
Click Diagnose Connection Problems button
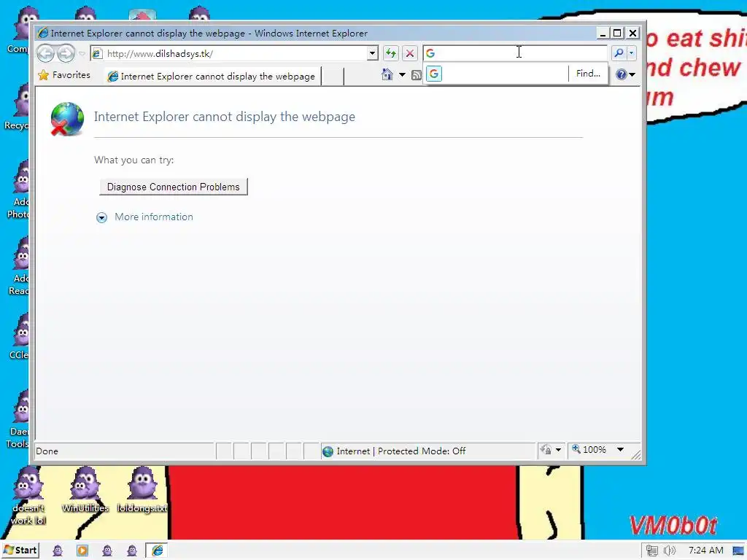174,187
